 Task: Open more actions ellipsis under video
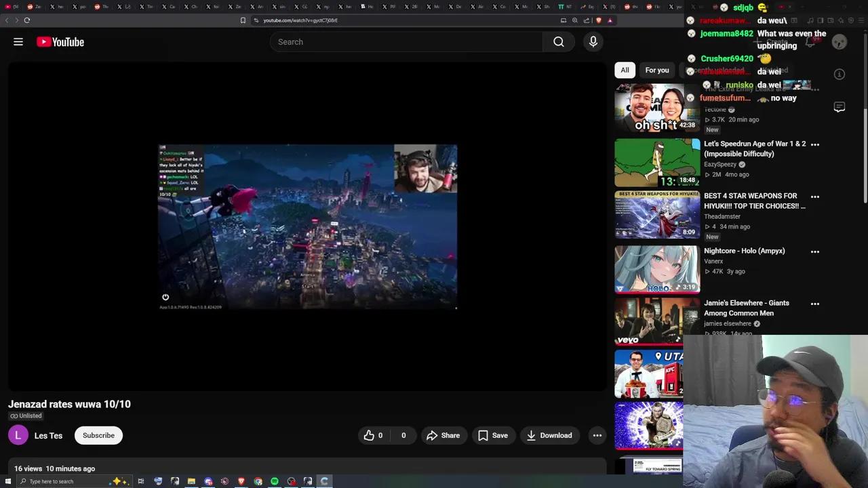coord(597,435)
